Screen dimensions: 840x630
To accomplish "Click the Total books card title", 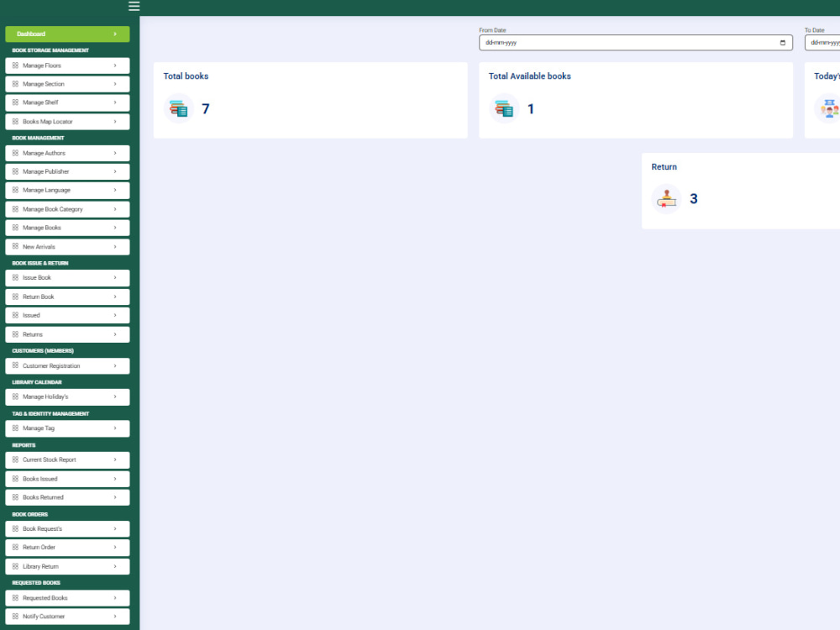I will coord(186,76).
